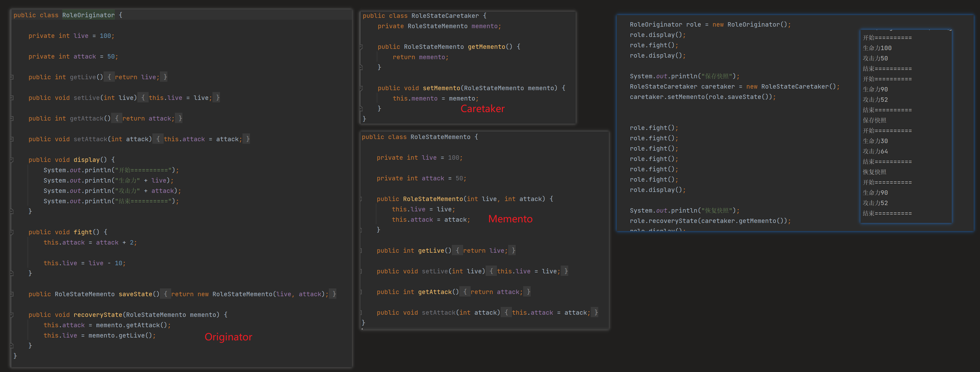Expand the fold marker beside RoleOriginator getAttack()
980x372 pixels.
[x=12, y=118]
